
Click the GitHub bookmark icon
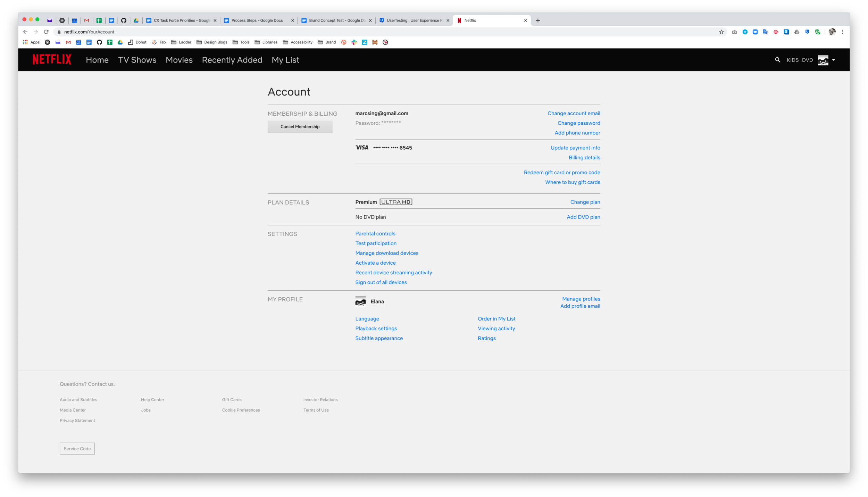[99, 42]
